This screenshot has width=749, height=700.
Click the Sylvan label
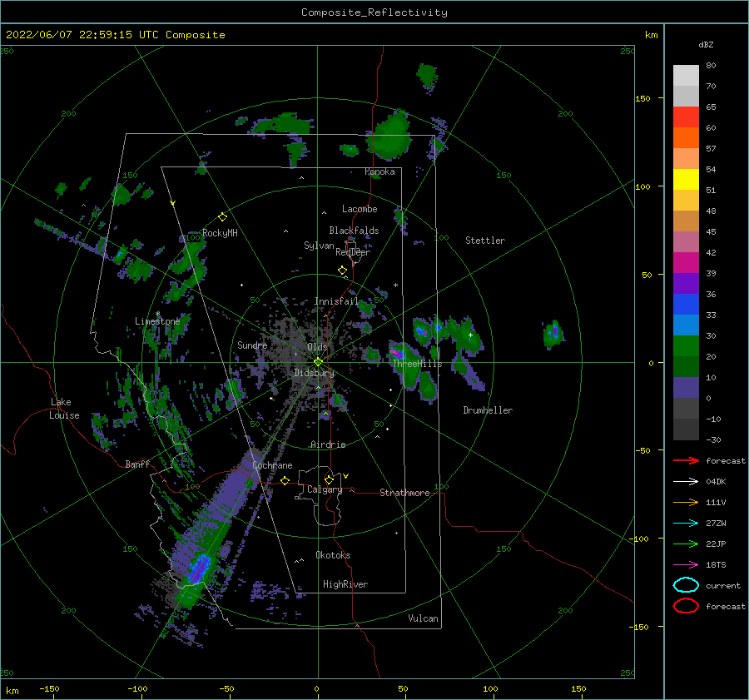coord(319,246)
